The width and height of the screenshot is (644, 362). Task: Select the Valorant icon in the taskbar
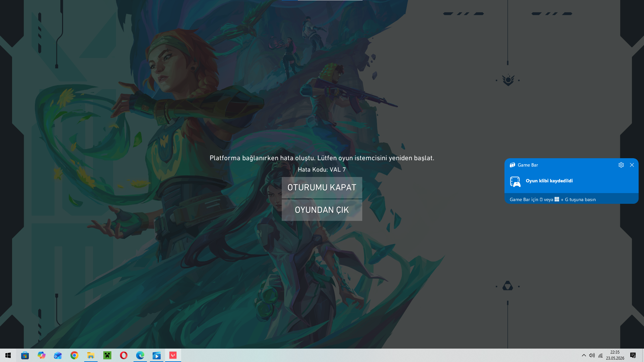(x=173, y=355)
